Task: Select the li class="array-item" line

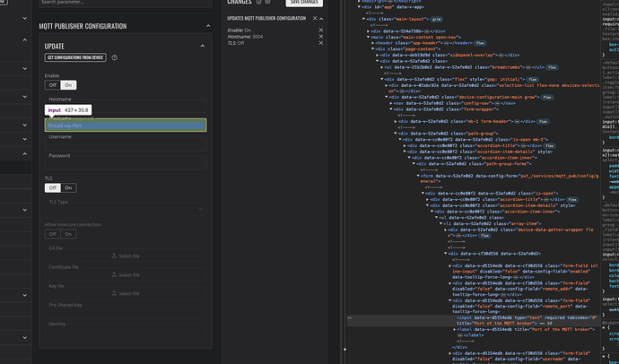Action: point(493,223)
